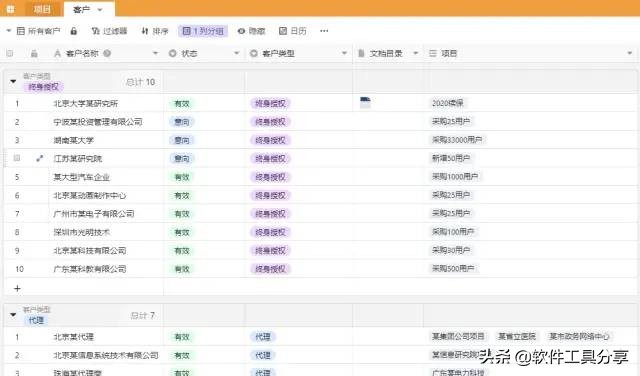Select the 代理 group header tag
The image size is (640, 376).
(x=36, y=320)
